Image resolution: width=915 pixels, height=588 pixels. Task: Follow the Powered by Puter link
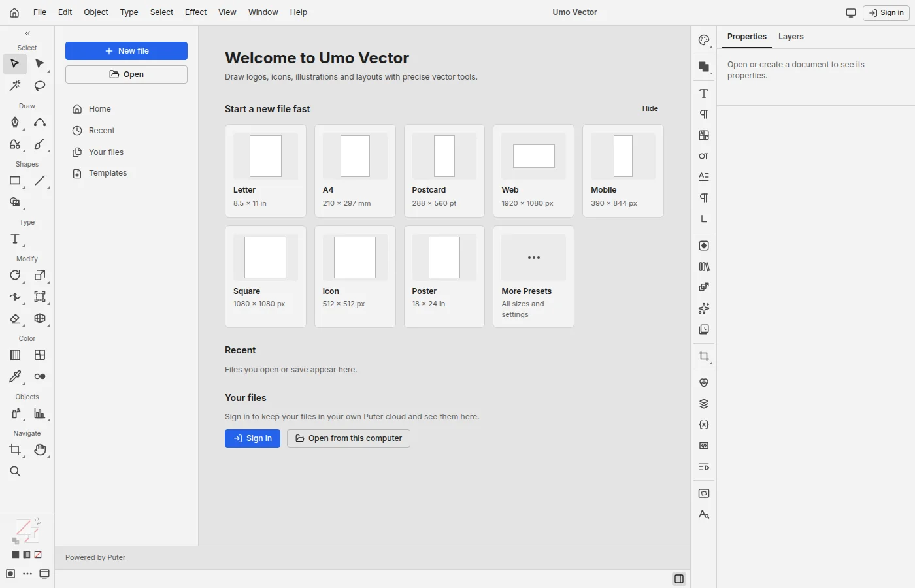coord(95,557)
